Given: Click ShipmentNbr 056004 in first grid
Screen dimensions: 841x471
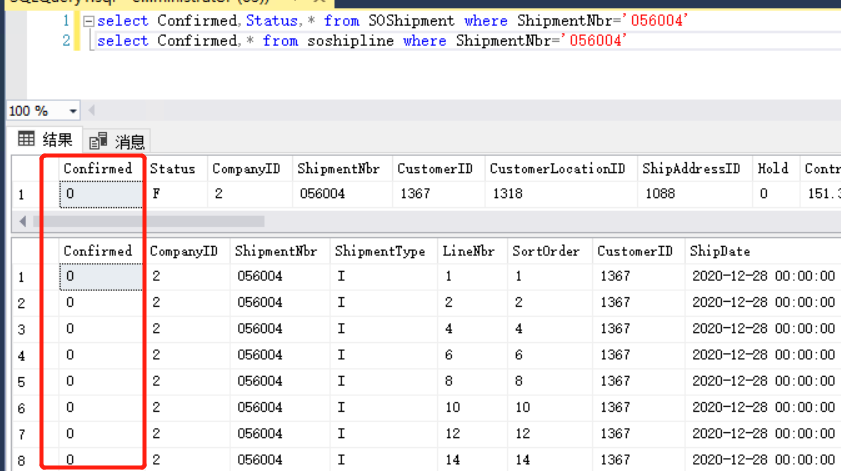Looking at the screenshot, I should (322, 194).
